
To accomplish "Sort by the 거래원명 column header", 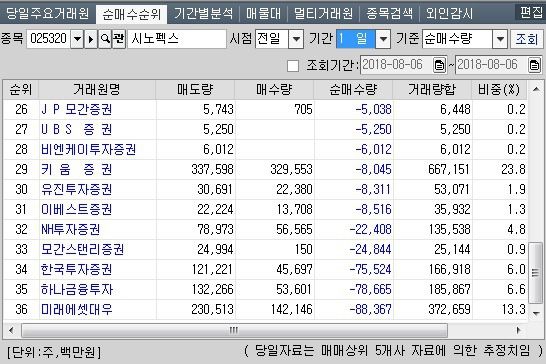I will 97,90.
